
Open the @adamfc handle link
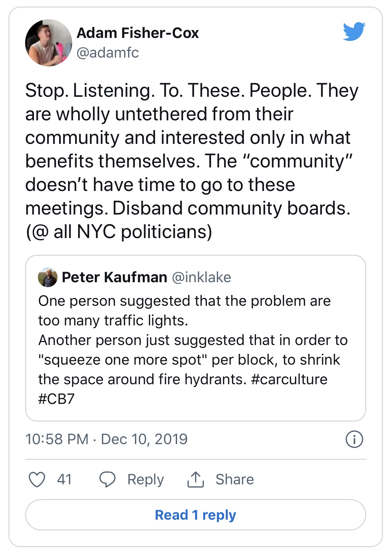(x=107, y=53)
